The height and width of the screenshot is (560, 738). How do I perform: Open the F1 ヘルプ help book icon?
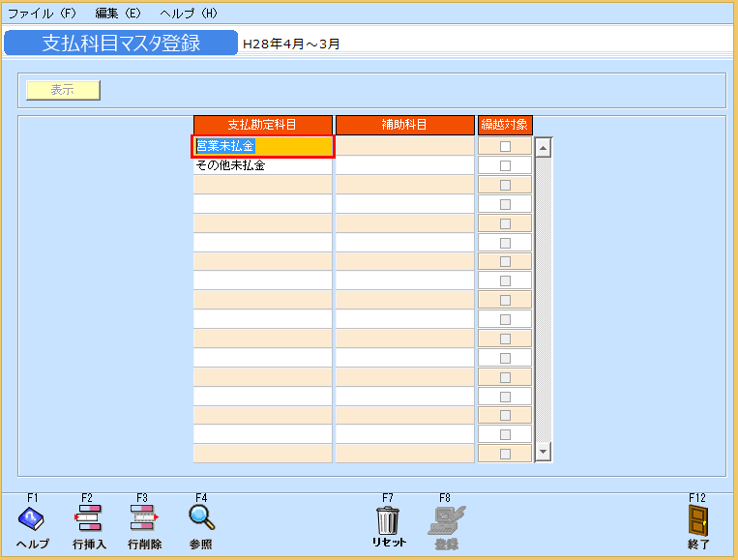point(31,518)
